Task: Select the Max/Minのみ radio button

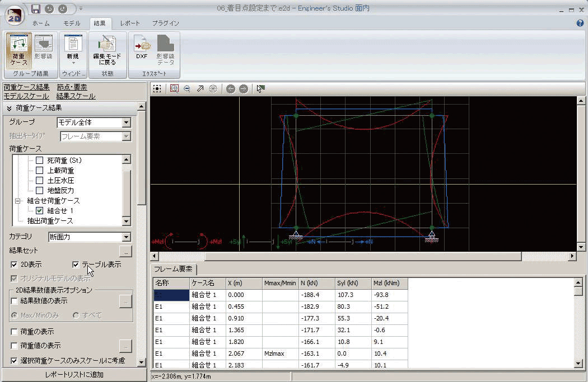Action: (14, 315)
